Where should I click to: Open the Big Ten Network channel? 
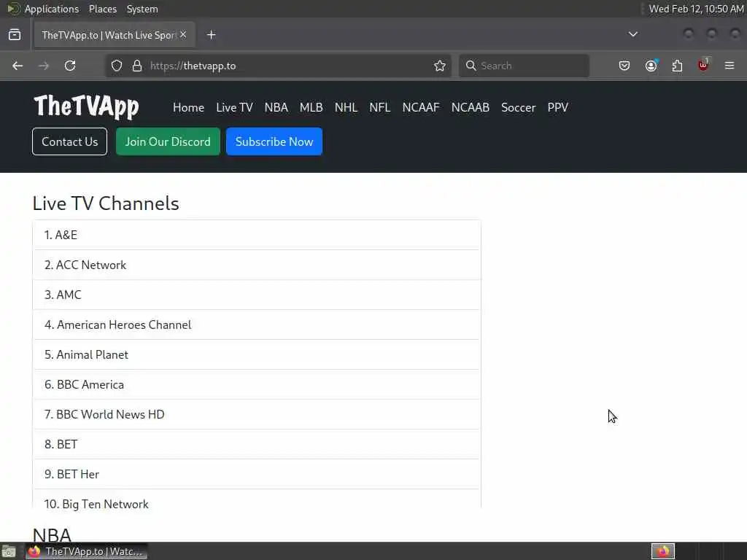tap(257, 500)
